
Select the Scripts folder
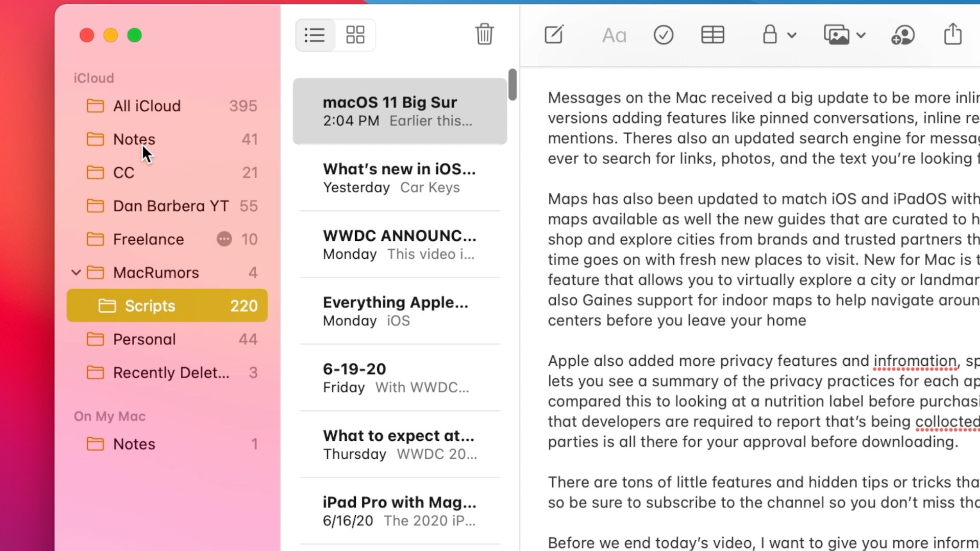pos(150,306)
